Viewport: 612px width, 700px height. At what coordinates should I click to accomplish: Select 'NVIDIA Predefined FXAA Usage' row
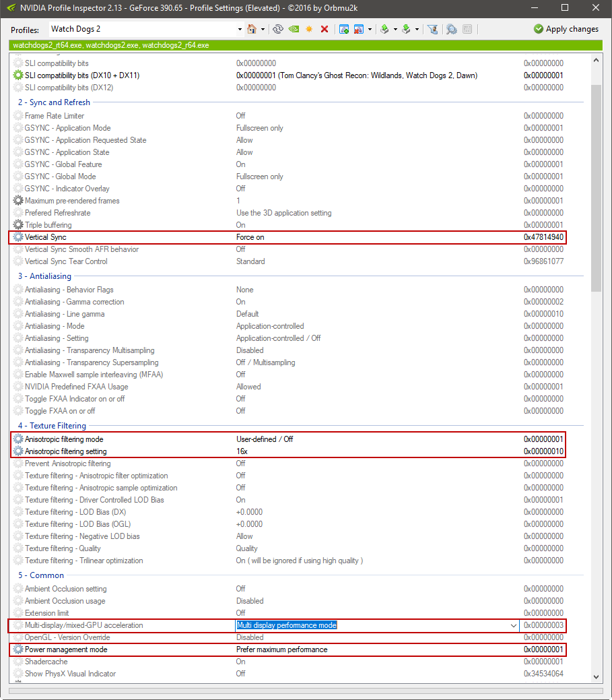pyautogui.click(x=287, y=387)
